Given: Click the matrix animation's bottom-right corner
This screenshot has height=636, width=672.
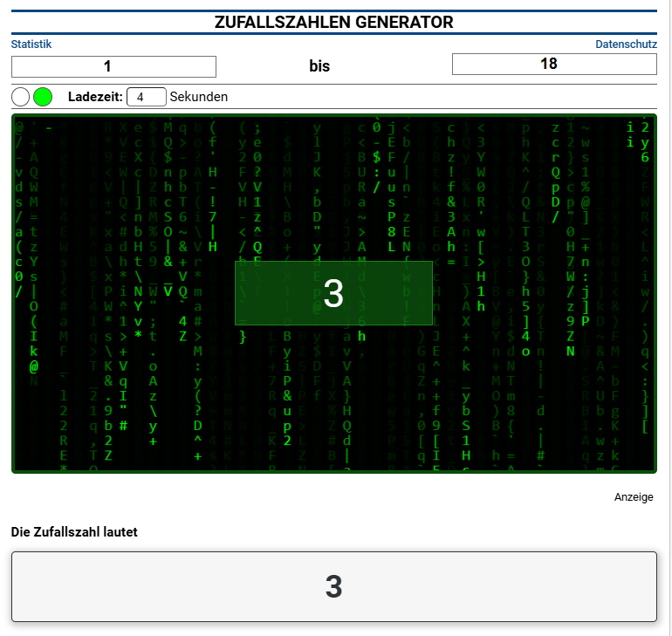Looking at the screenshot, I should [x=651, y=468].
